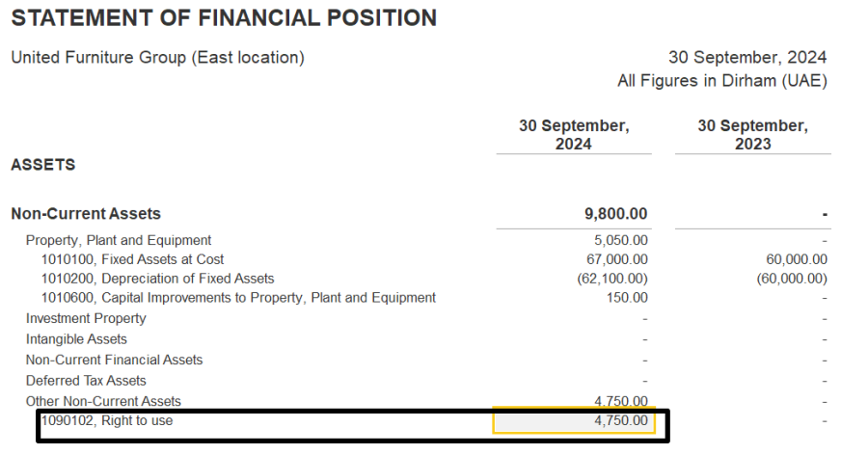Click the Intangible Assets row
The width and height of the screenshot is (868, 455).
click(76, 338)
